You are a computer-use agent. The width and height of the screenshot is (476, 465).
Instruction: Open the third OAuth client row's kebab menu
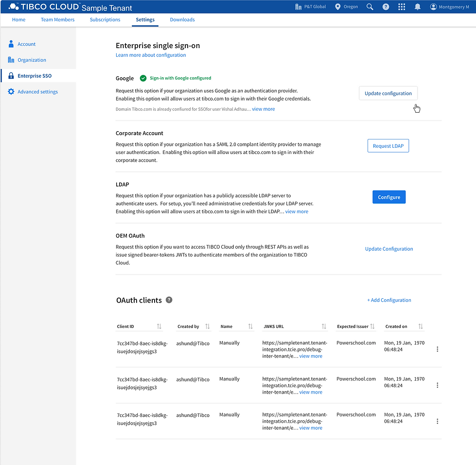click(438, 421)
